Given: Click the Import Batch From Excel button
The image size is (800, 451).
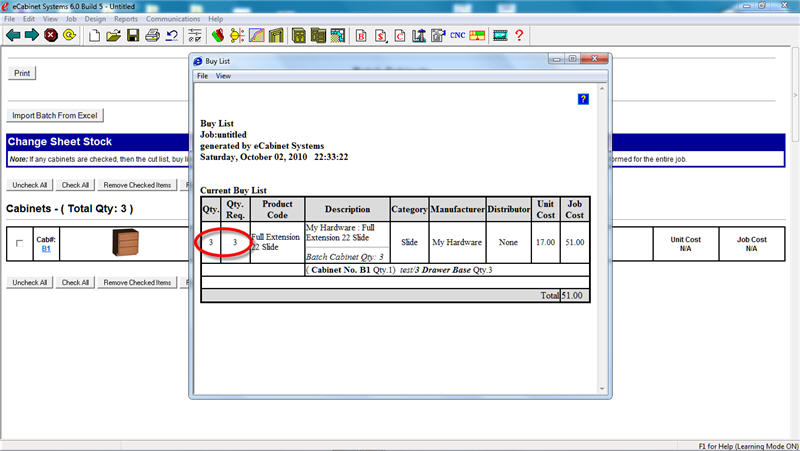Looking at the screenshot, I should coord(55,115).
